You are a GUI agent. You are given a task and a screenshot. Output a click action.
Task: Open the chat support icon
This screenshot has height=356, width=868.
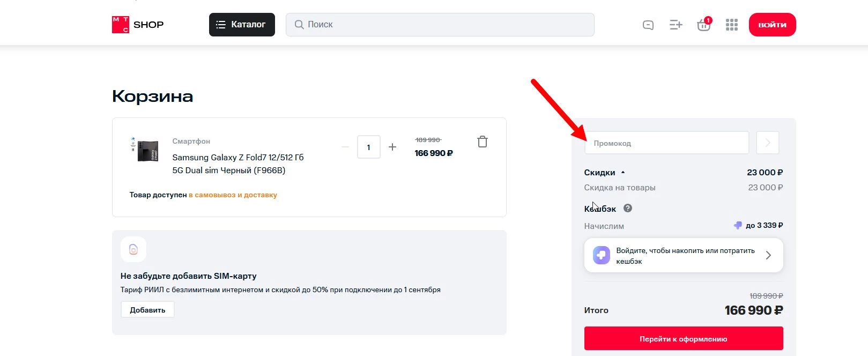648,25
